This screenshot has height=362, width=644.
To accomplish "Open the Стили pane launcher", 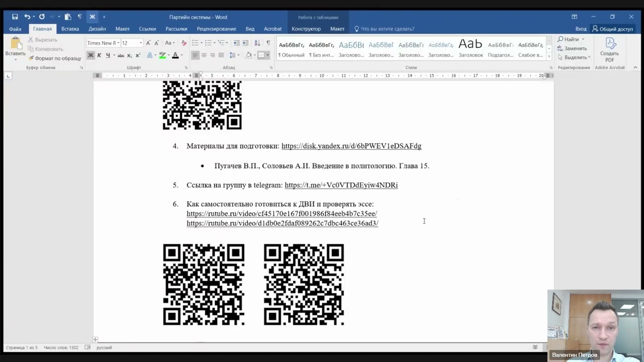I will click(x=551, y=67).
